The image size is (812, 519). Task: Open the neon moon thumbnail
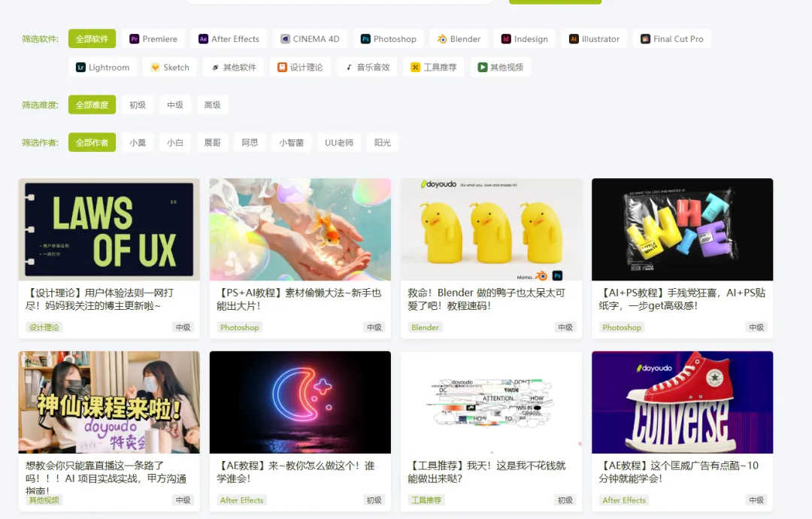point(300,402)
